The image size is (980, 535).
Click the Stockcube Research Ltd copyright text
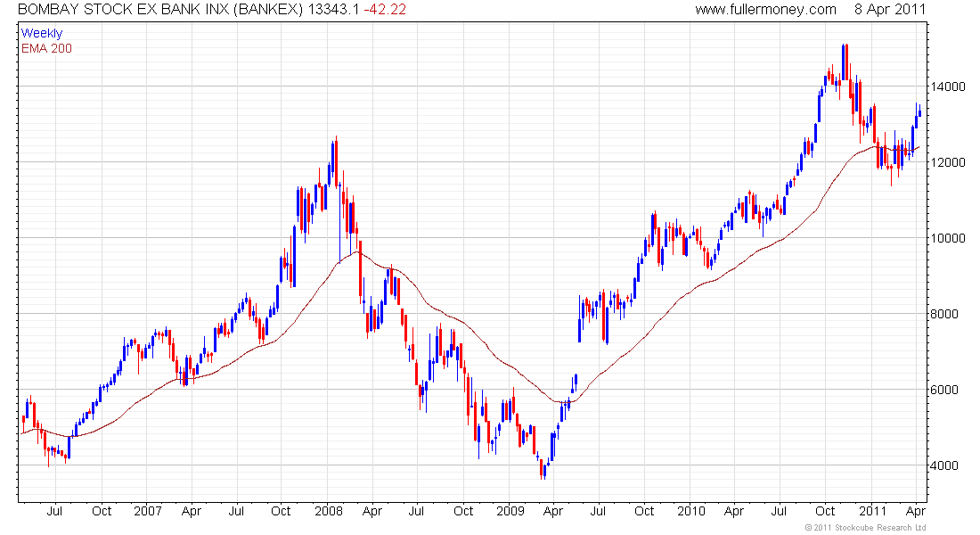[866, 528]
